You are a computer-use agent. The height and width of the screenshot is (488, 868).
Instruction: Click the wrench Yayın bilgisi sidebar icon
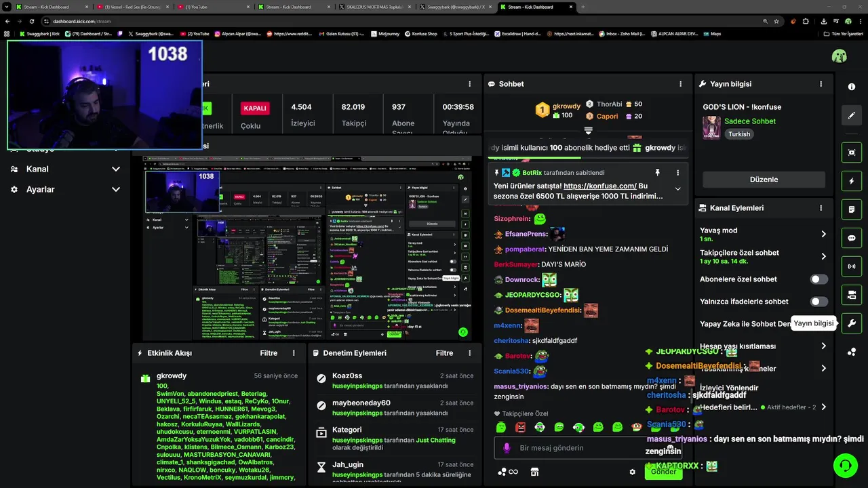click(852, 323)
